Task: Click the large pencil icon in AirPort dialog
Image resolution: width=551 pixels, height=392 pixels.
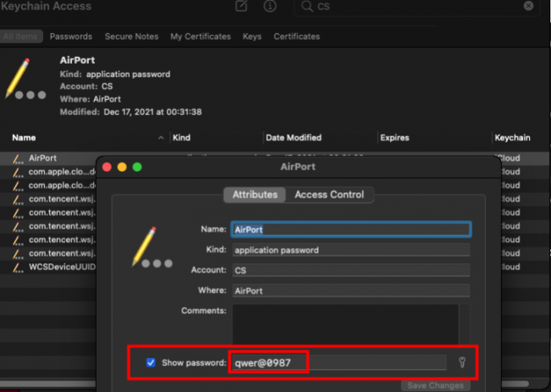Action: point(152,247)
